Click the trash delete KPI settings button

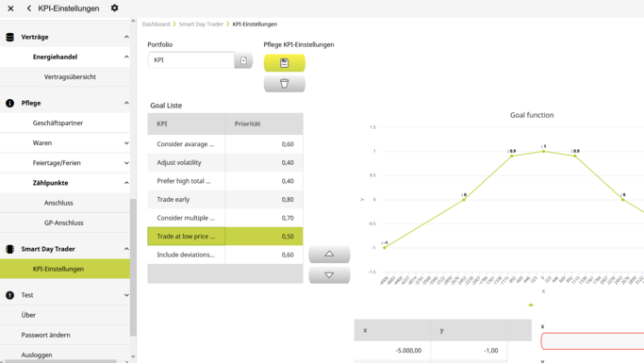pyautogui.click(x=284, y=83)
